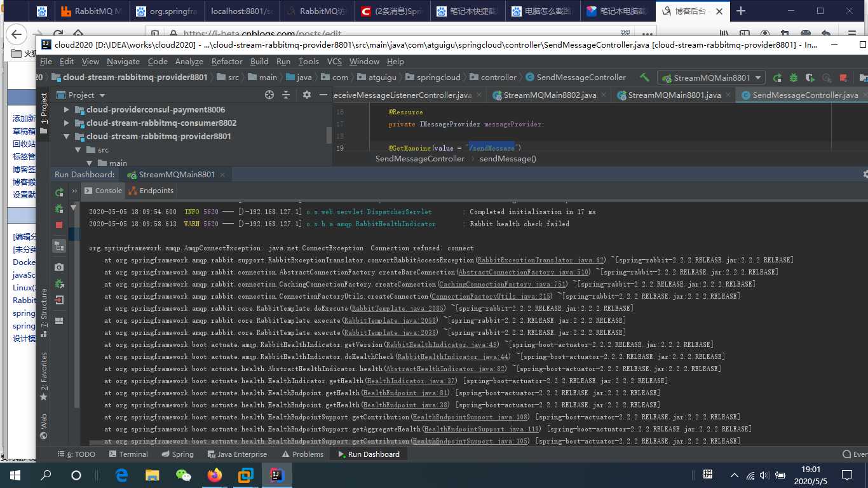This screenshot has height=488, width=868.
Task: Open Firefox from the taskbar
Action: [214, 475]
